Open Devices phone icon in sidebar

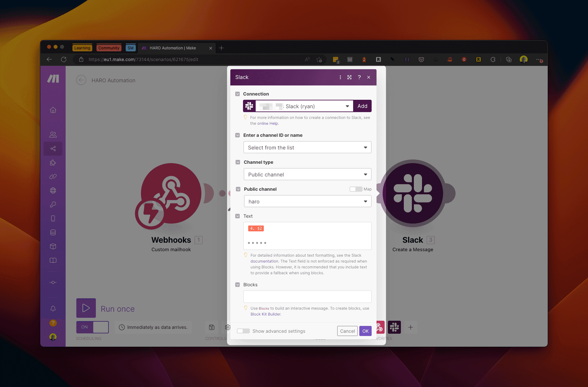coord(53,218)
